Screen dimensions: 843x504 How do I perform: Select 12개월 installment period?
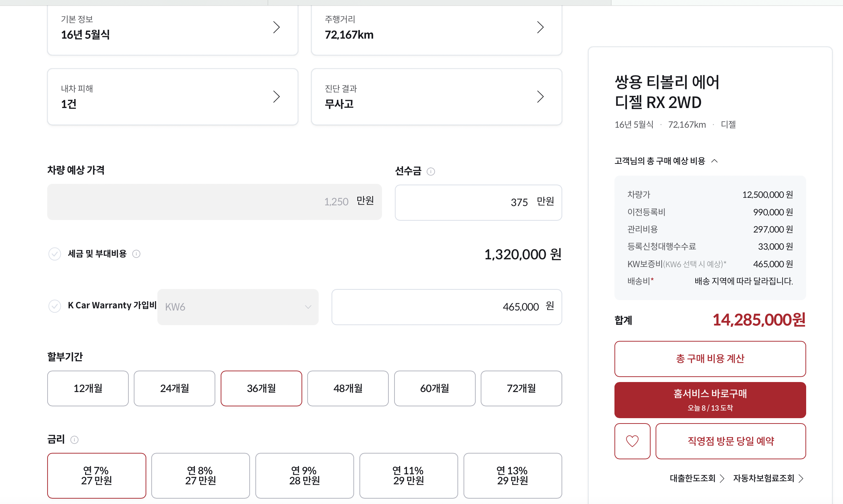coord(88,388)
